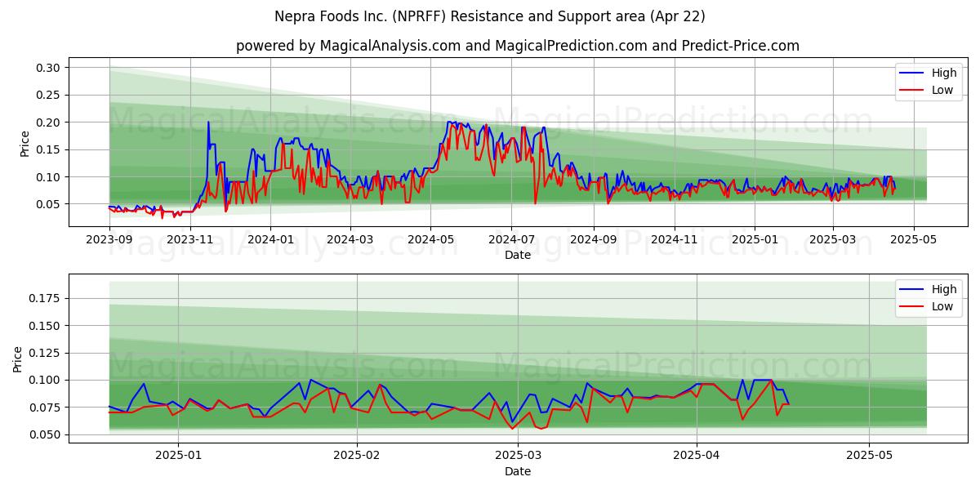Screen dimensions: 980x490
Task: Click the top chart x-axis label '2025-05'
Action: [913, 239]
